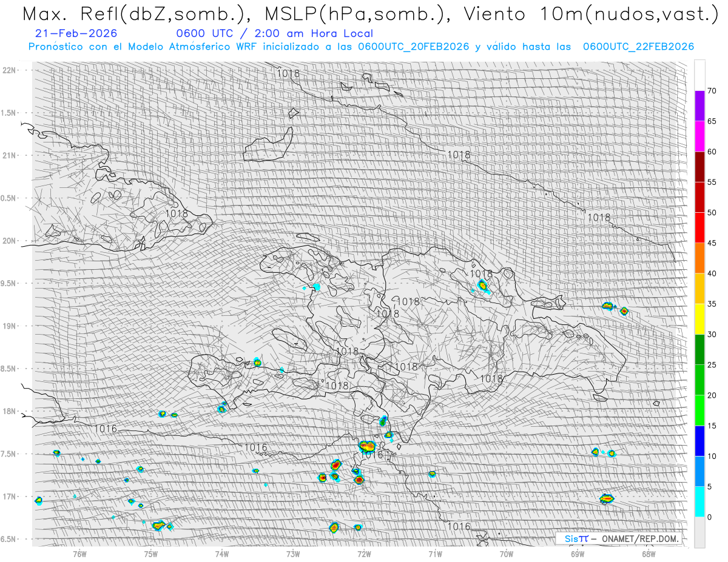Viewport: 728px width, 562px height.
Task: Select the magenta 60–65 dBZ colorbar swatch
Action: 699,136
